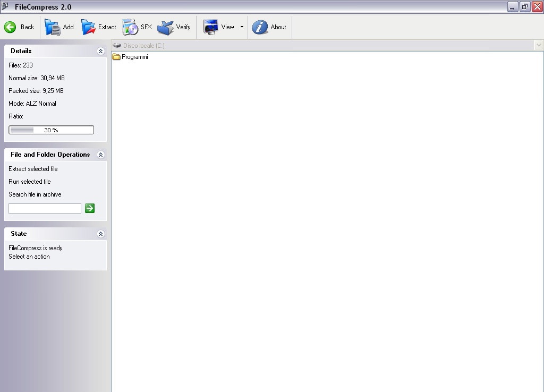Image resolution: width=544 pixels, height=392 pixels.
Task: Click Run selected file link
Action: click(x=30, y=182)
